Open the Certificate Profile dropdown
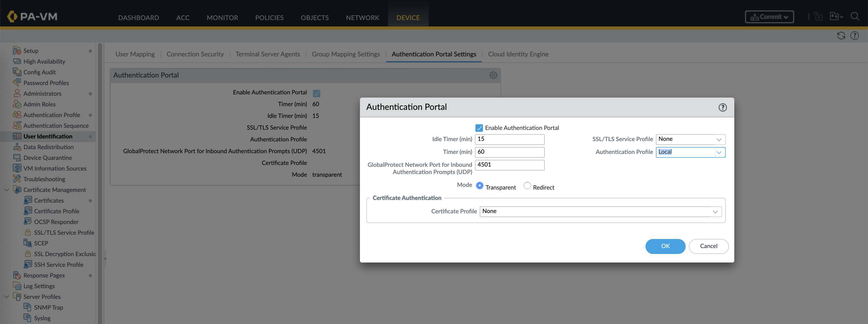868x324 pixels. (715, 212)
